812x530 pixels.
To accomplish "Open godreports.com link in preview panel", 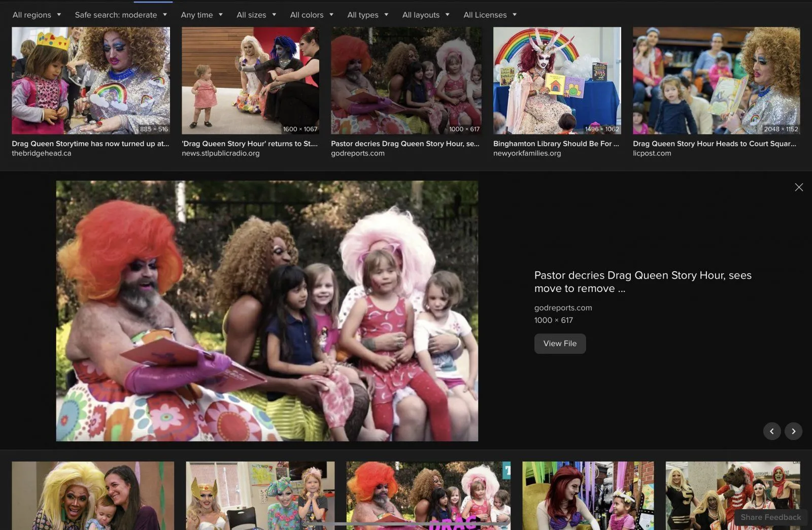I will (563, 308).
